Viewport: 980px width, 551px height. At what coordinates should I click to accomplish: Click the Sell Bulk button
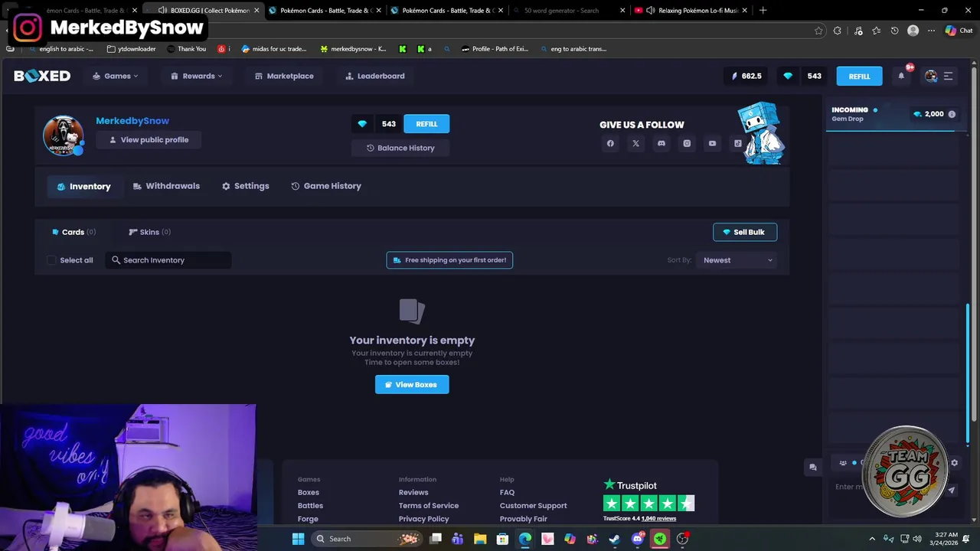tap(745, 232)
